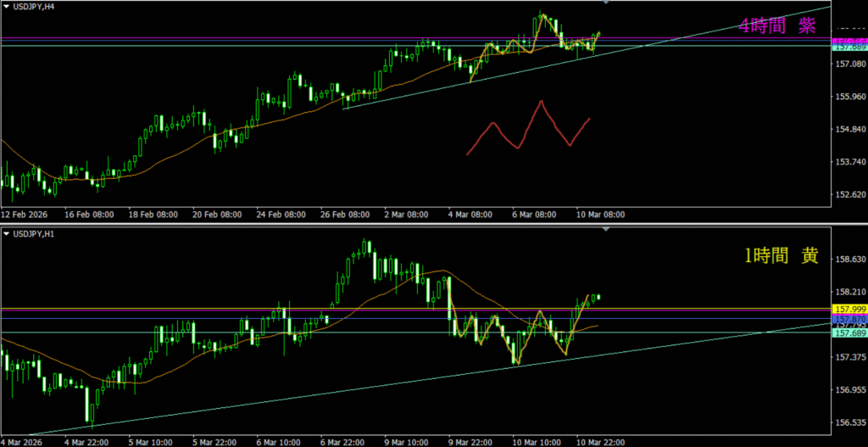Viewport: 868px width, 447px height.
Task: Click the 155.960 level on H4 price scale
Action: (x=849, y=98)
